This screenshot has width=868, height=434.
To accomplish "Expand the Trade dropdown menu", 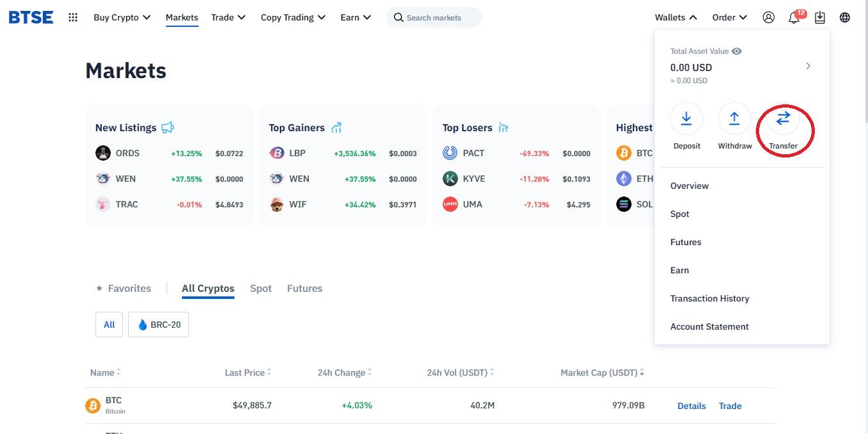I will coord(228,17).
